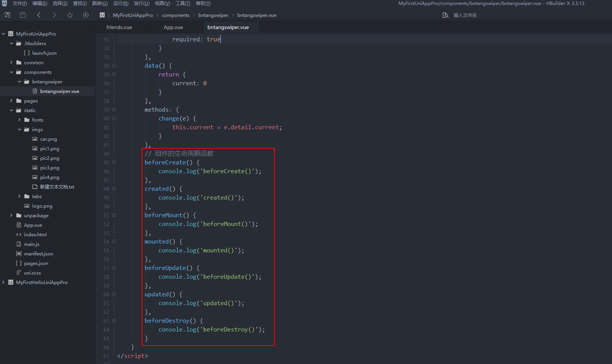
Task: Click MyFirstUniAppPro in the breadcrumb
Action: click(133, 15)
